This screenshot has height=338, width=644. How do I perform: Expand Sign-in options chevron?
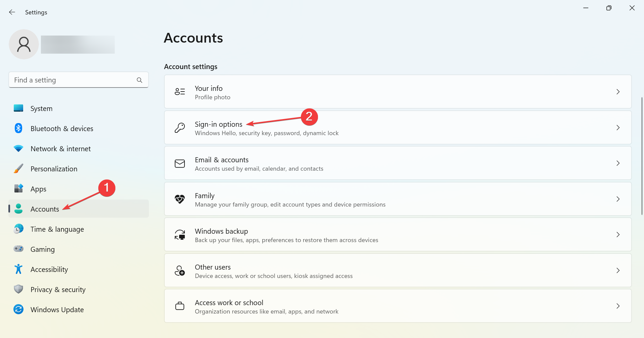pos(618,127)
